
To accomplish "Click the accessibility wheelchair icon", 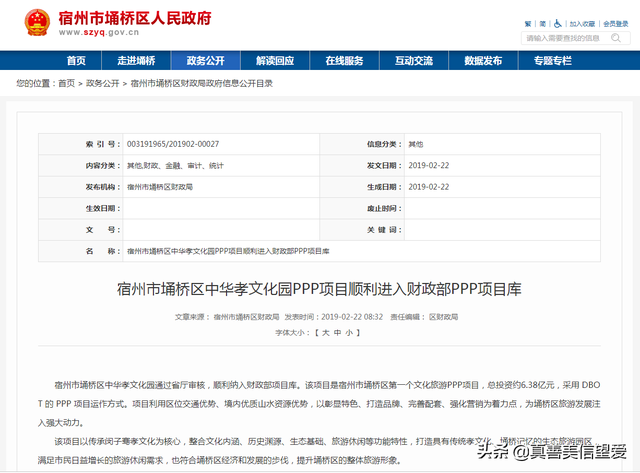I will pyautogui.click(x=558, y=24).
